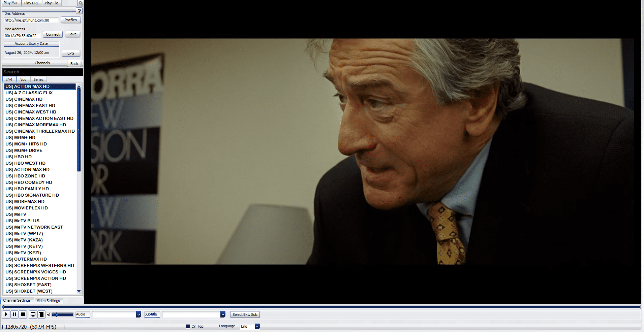
Task: Click the Connect button
Action: point(53,34)
